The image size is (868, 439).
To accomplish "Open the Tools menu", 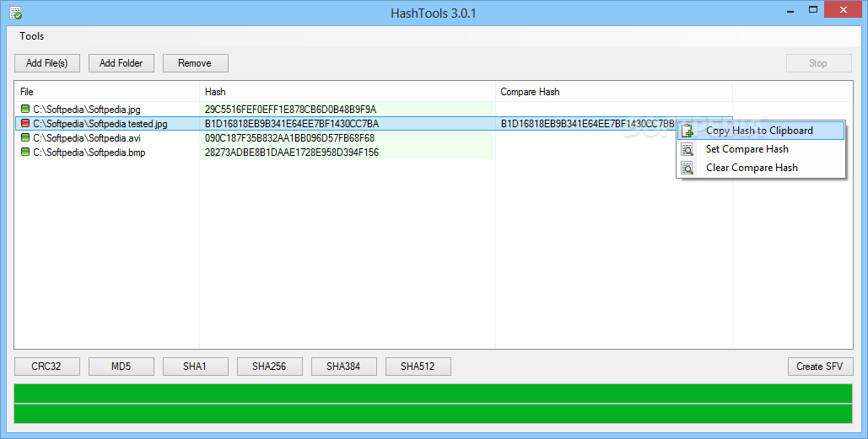I will pyautogui.click(x=31, y=36).
